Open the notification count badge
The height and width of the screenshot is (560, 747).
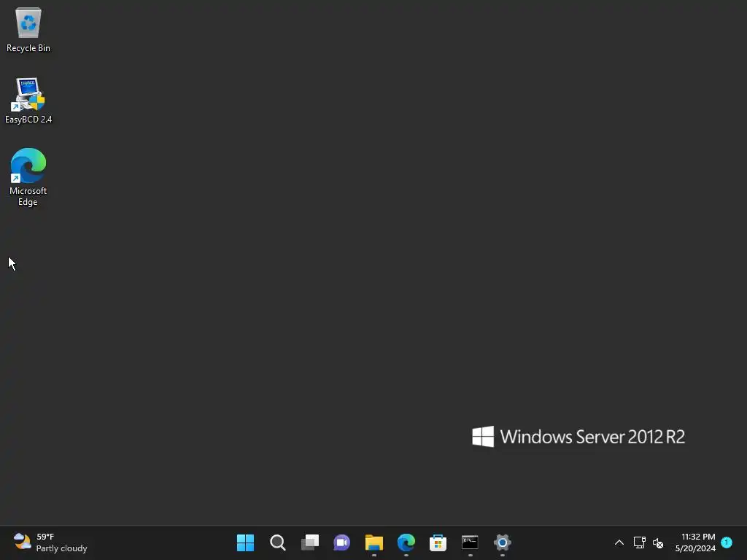pos(727,542)
